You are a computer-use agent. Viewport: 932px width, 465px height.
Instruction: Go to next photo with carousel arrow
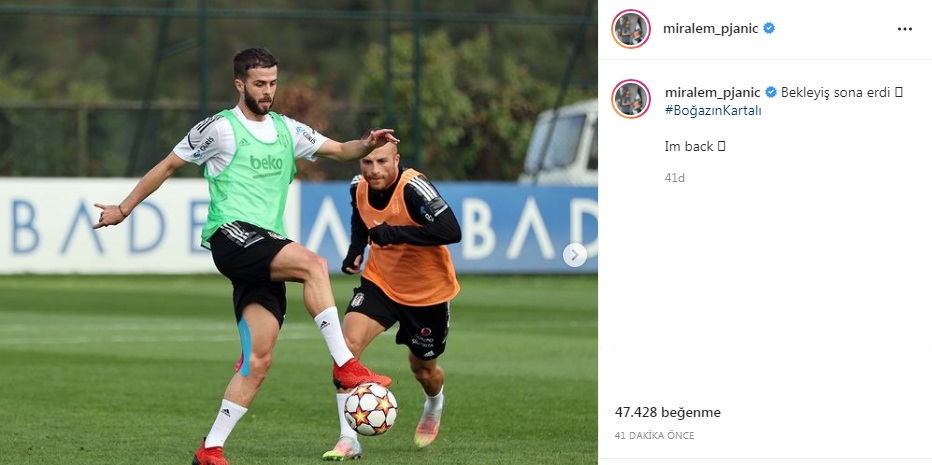574,255
